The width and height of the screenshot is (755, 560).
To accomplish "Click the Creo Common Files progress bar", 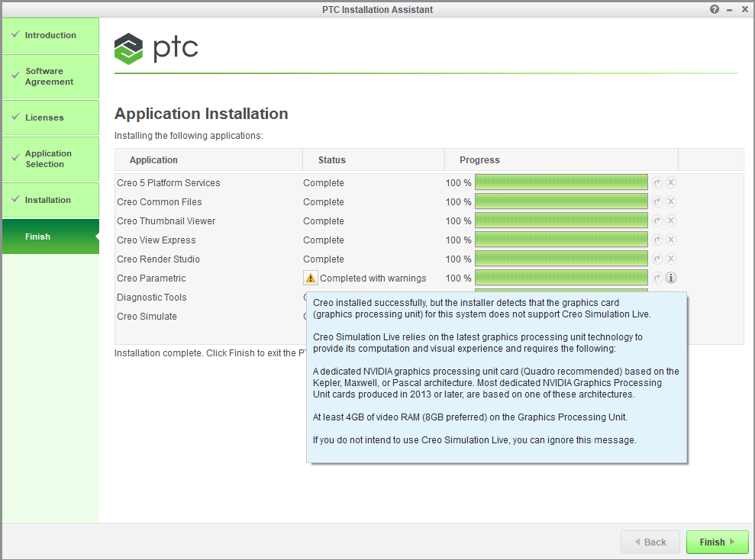I will [561, 201].
